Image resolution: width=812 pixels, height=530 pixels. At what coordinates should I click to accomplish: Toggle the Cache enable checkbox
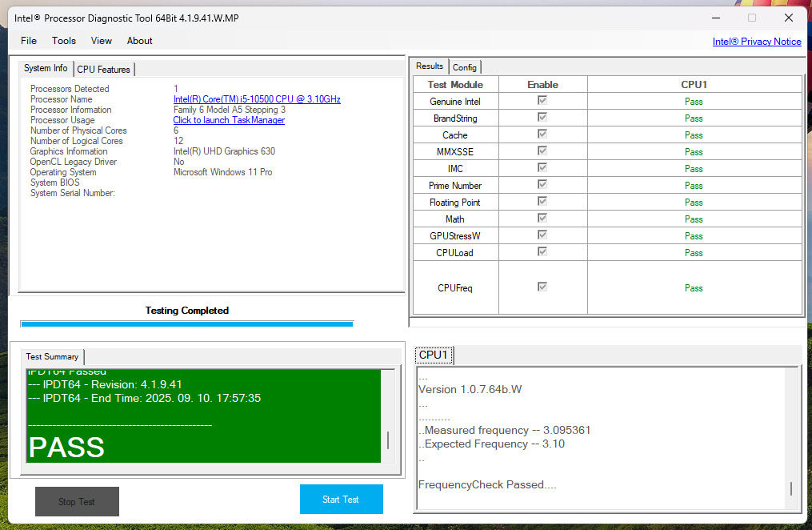click(542, 135)
